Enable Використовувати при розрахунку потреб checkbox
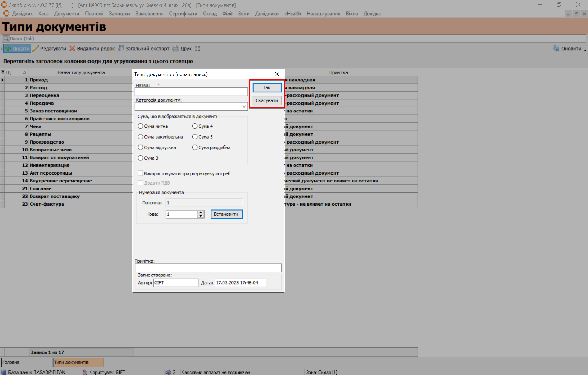588x375 pixels. point(141,173)
